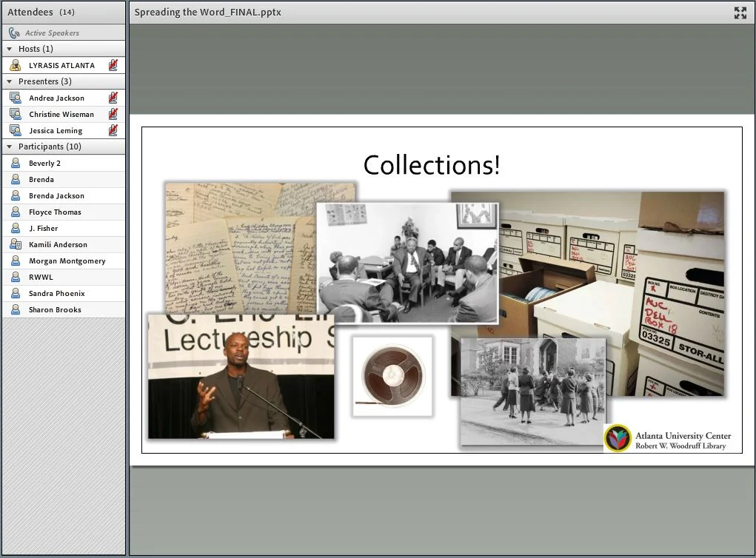Click the participant icon next to Beverly 2
The height and width of the screenshot is (558, 756).
pyautogui.click(x=16, y=163)
